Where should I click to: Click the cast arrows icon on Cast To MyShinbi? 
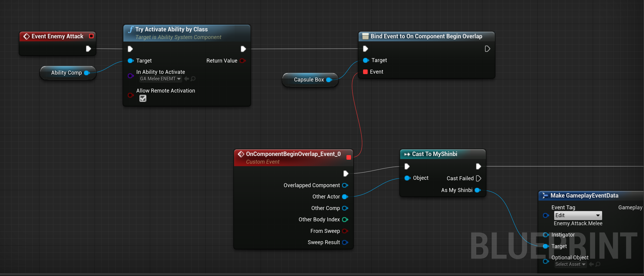pyautogui.click(x=408, y=154)
